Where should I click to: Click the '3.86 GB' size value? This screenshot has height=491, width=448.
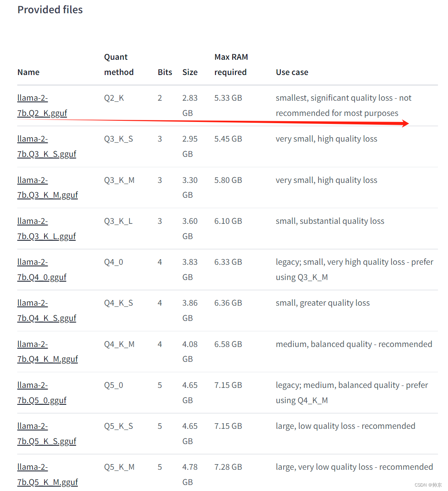coord(190,310)
